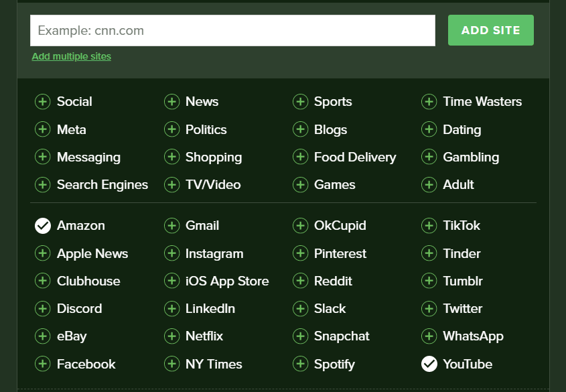Add Spotify with its plus icon
This screenshot has height=392, width=566.
(300, 364)
